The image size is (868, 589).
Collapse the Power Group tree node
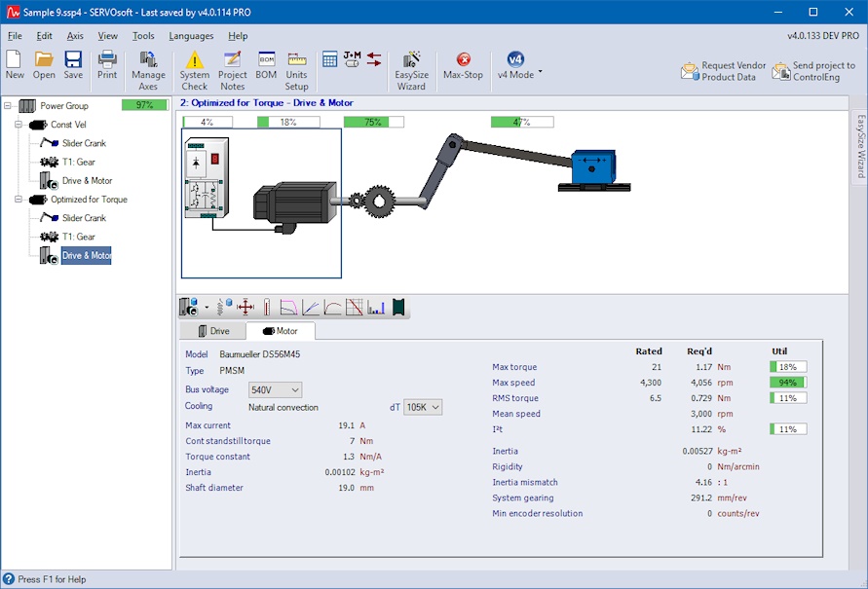click(9, 105)
